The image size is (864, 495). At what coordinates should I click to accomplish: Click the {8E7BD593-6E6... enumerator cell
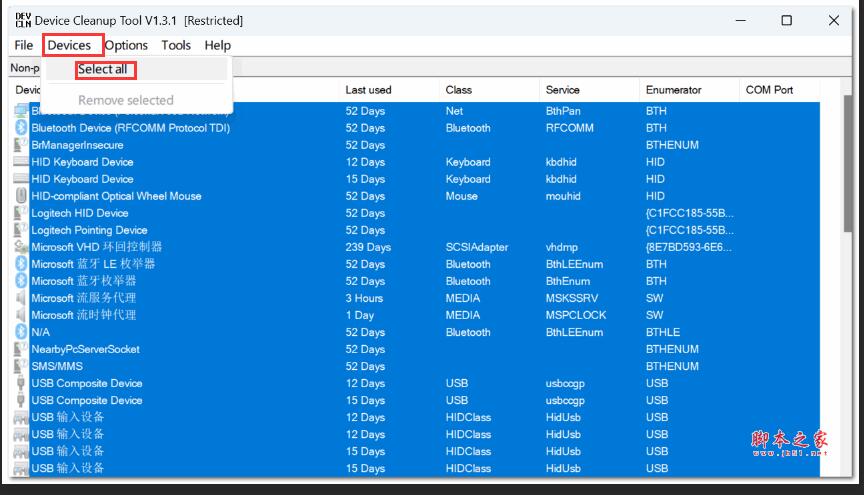[x=689, y=247]
